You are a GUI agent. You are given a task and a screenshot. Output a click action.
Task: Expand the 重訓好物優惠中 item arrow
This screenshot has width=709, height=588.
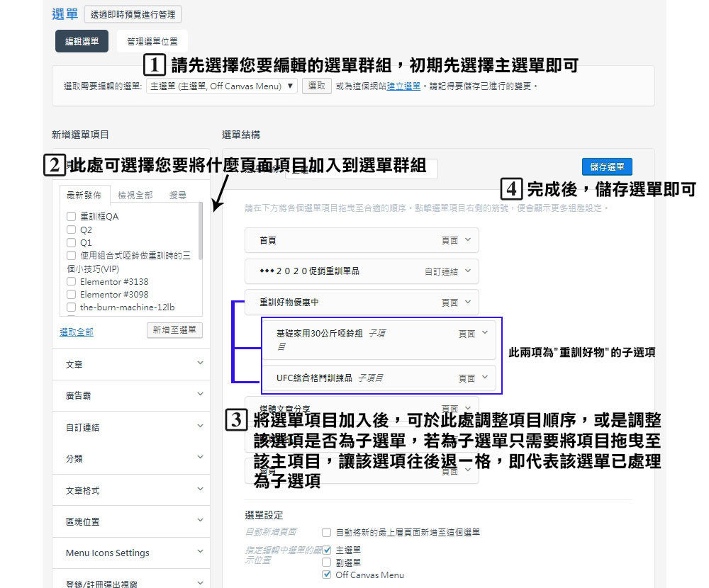click(x=468, y=303)
